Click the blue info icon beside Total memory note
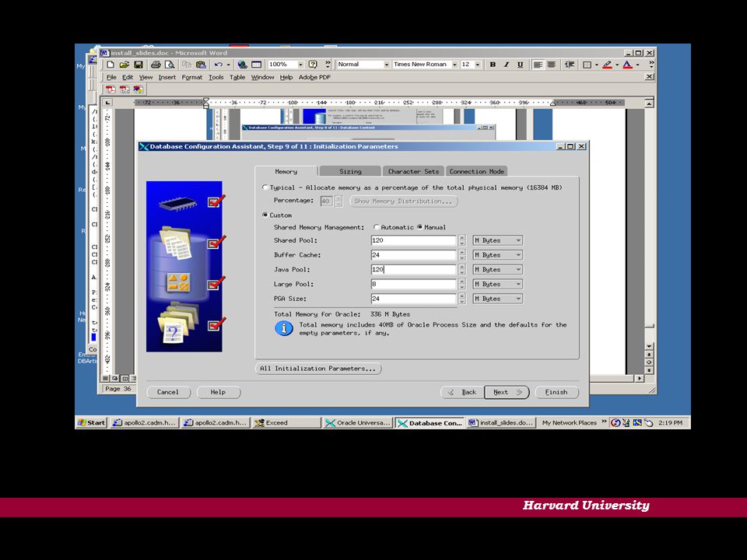Image resolution: width=747 pixels, height=560 pixels. (284, 328)
